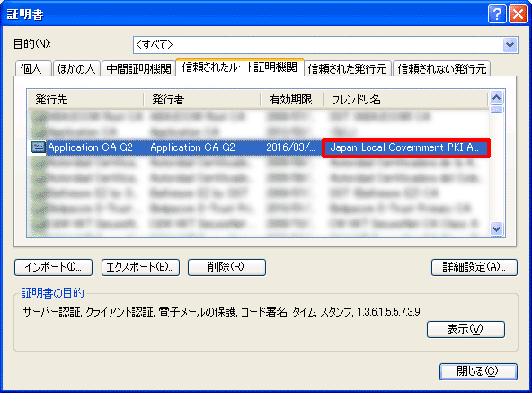Click the help question mark button

[497, 14]
